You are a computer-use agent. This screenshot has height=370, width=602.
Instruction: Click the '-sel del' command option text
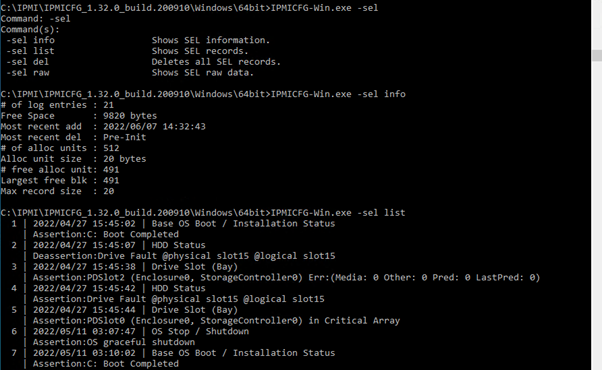(28, 62)
